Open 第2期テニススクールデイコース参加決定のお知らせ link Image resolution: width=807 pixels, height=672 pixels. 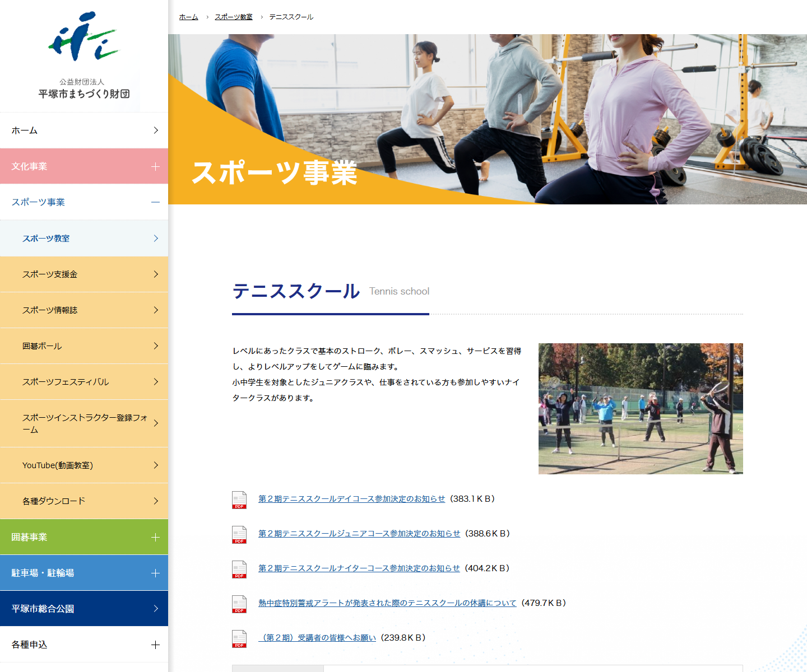[x=351, y=498]
